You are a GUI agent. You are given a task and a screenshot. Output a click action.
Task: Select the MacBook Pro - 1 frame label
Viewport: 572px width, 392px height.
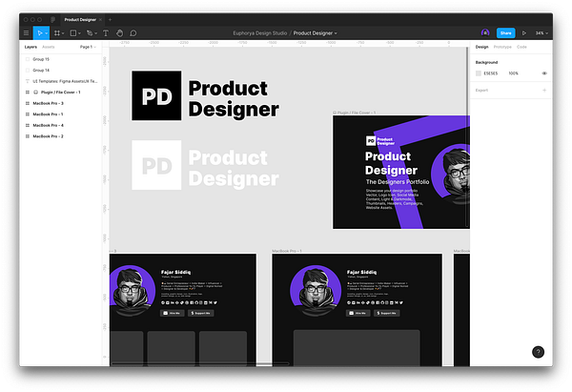tap(287, 251)
